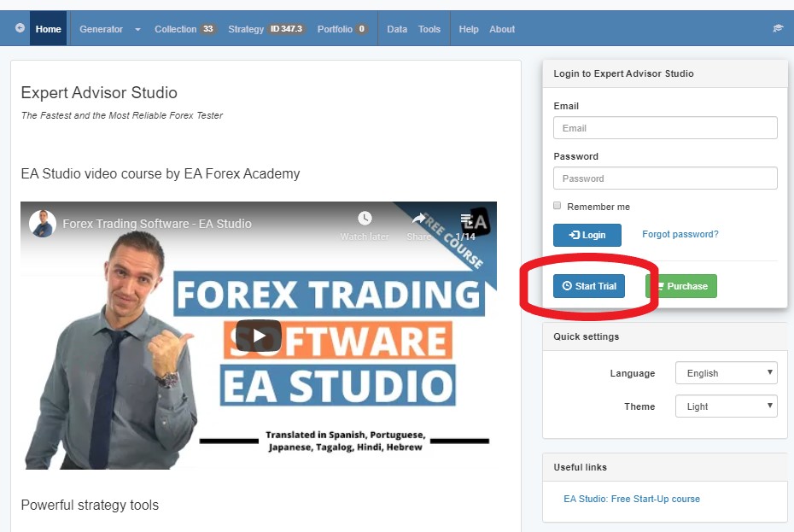Click the Watch later clock icon
794x532 pixels.
pyautogui.click(x=365, y=219)
